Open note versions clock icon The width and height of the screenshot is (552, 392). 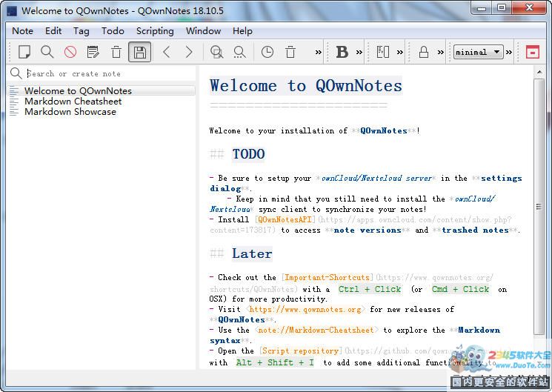pos(267,52)
